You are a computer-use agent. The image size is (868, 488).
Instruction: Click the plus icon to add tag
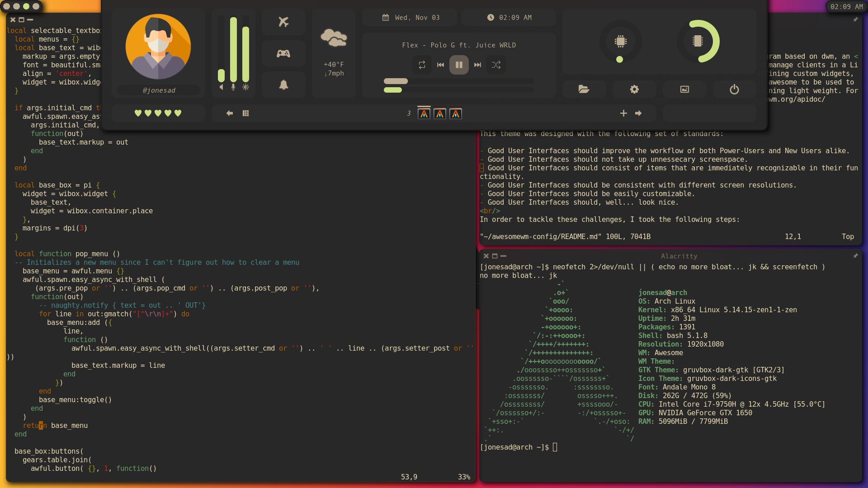(x=623, y=113)
